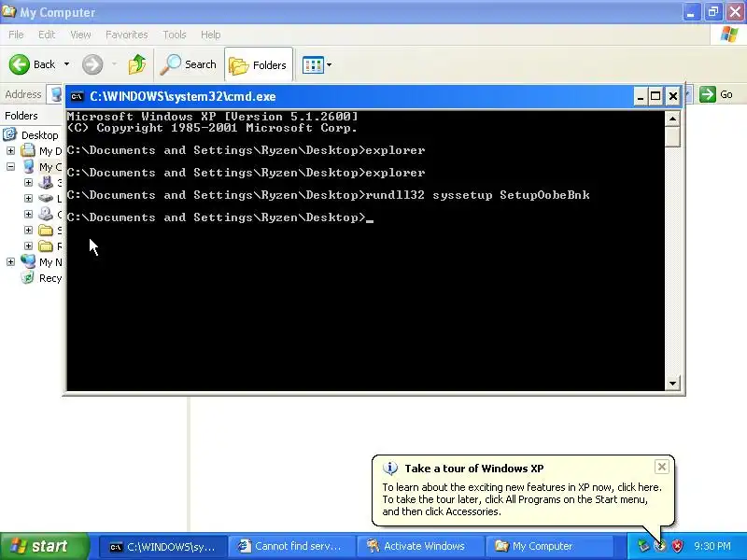Select the CD drive icon in tree
Image resolution: width=747 pixels, height=560 pixels.
point(46,214)
